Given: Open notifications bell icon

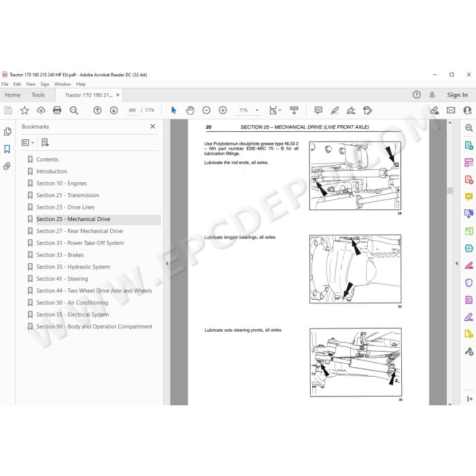Looking at the screenshot, I should pos(432,95).
